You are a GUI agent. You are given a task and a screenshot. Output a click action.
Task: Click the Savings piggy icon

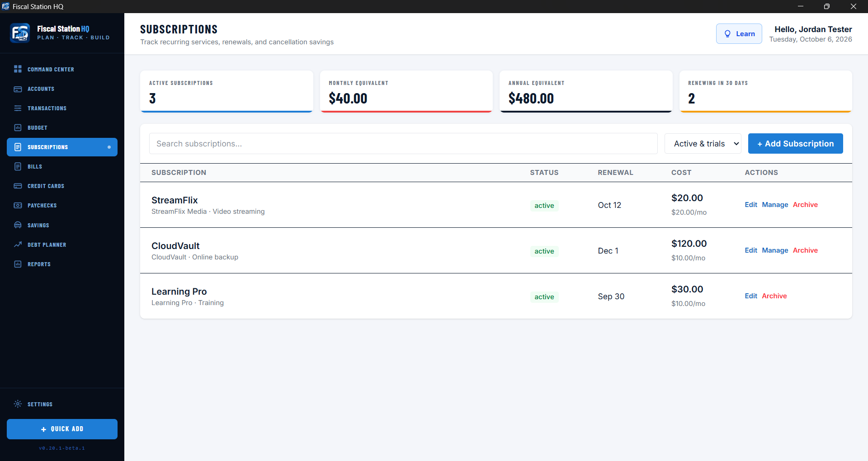click(x=18, y=225)
